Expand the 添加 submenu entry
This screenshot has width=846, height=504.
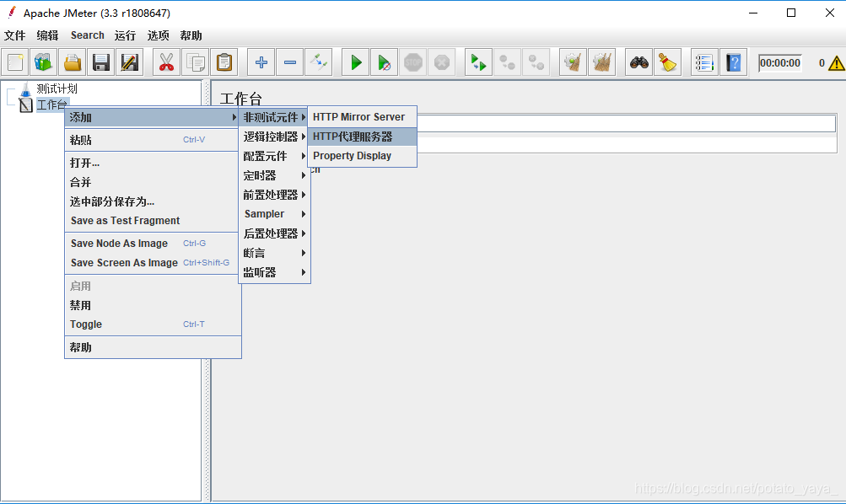pyautogui.click(x=152, y=117)
